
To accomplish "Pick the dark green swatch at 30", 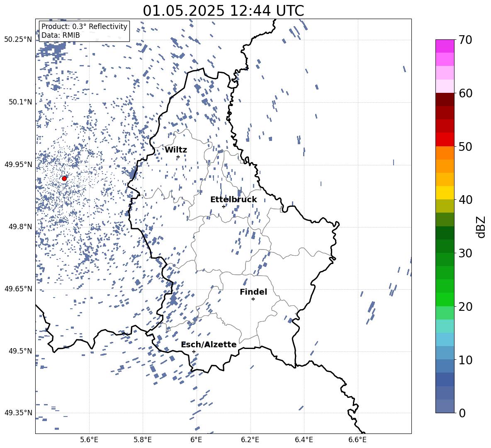I will (445, 246).
